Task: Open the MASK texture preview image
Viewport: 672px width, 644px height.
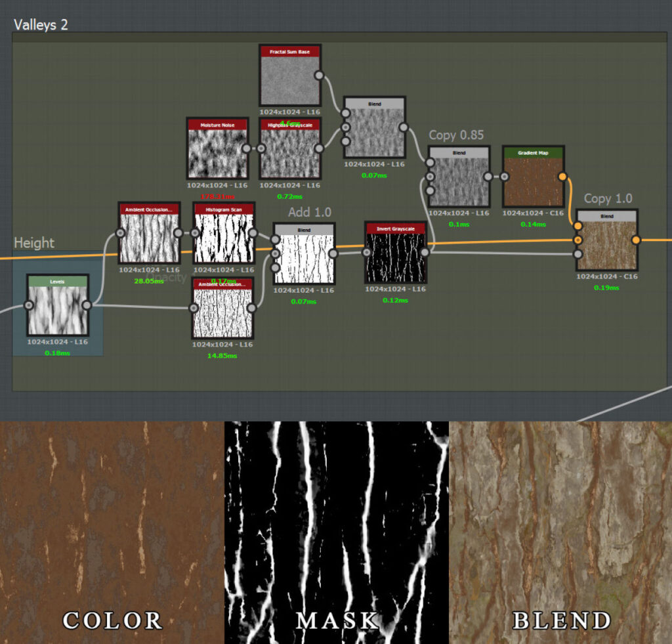Action: pyautogui.click(x=337, y=532)
